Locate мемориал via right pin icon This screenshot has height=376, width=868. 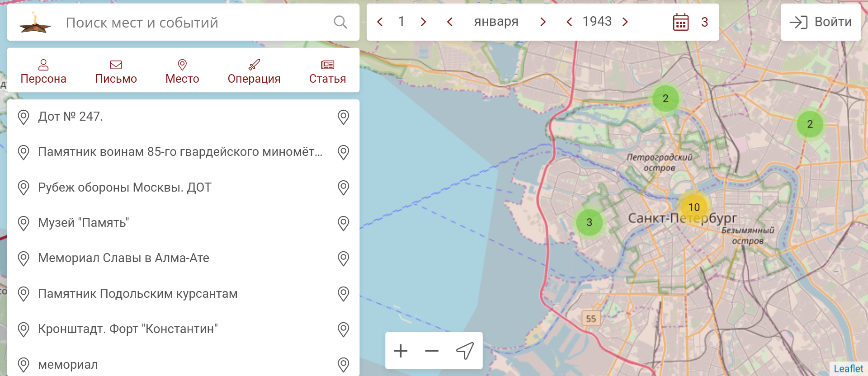click(x=344, y=365)
